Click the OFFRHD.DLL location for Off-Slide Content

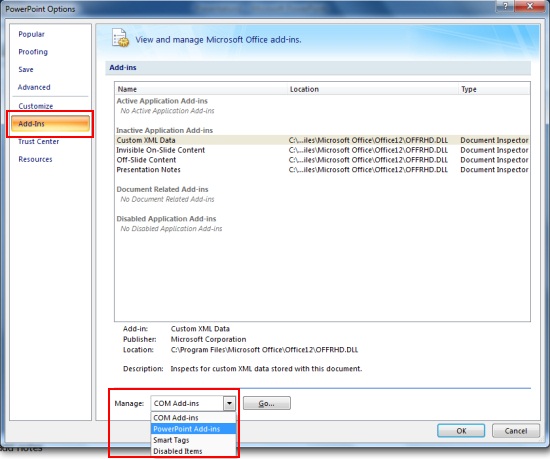368,160
